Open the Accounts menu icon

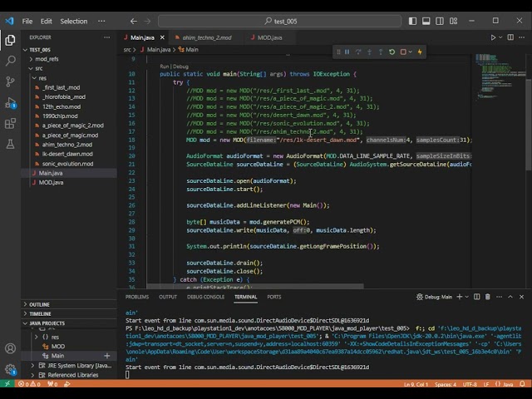tap(10, 348)
